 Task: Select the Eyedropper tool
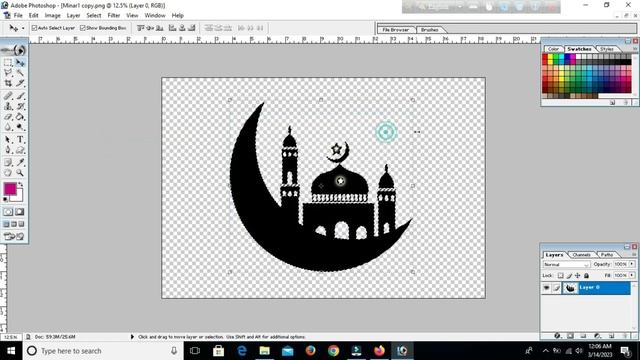coord(20,162)
